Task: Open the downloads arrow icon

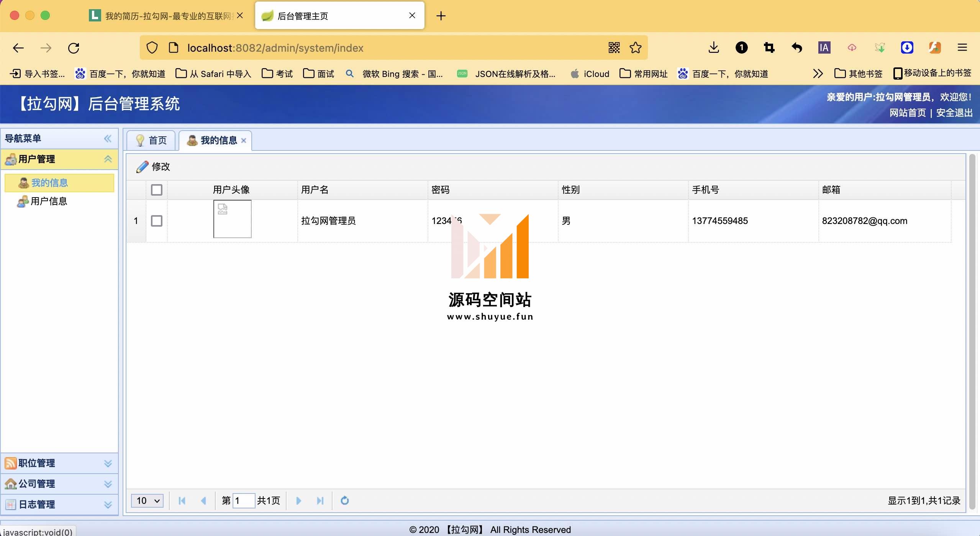Action: tap(714, 48)
